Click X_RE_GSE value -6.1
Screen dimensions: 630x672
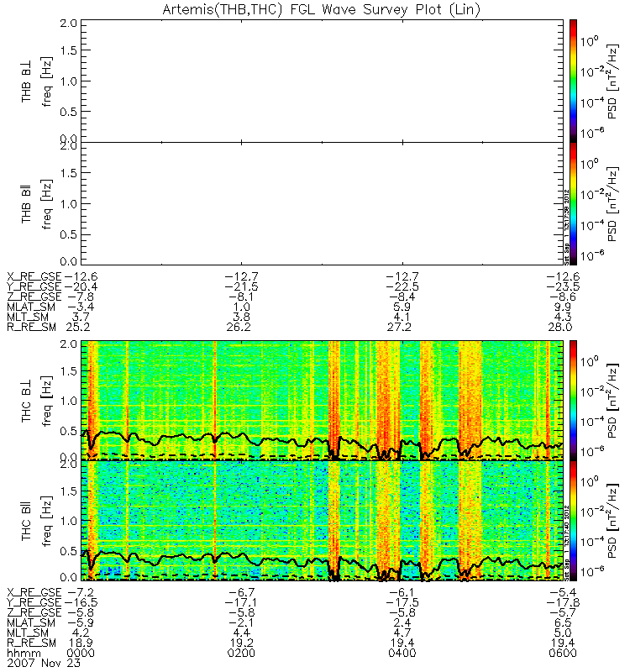(x=402, y=593)
